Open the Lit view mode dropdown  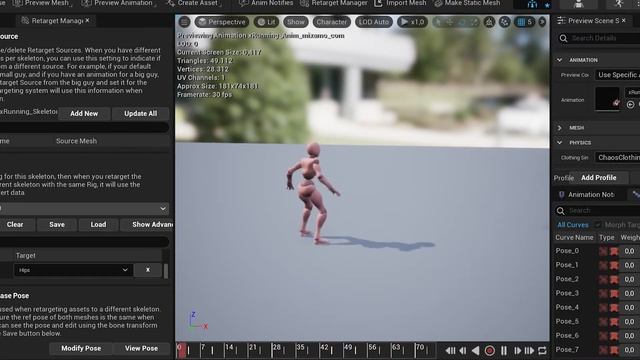pyautogui.click(x=267, y=22)
